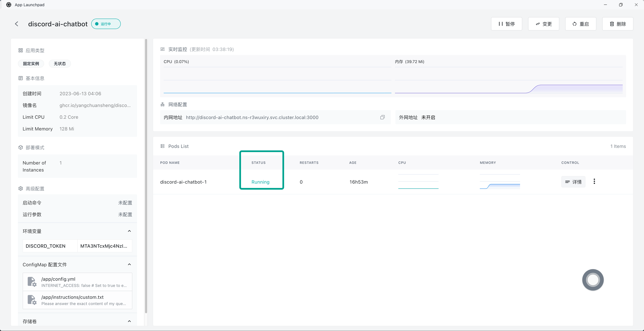
Task: Close the App Launchpad window
Action: click(x=636, y=5)
